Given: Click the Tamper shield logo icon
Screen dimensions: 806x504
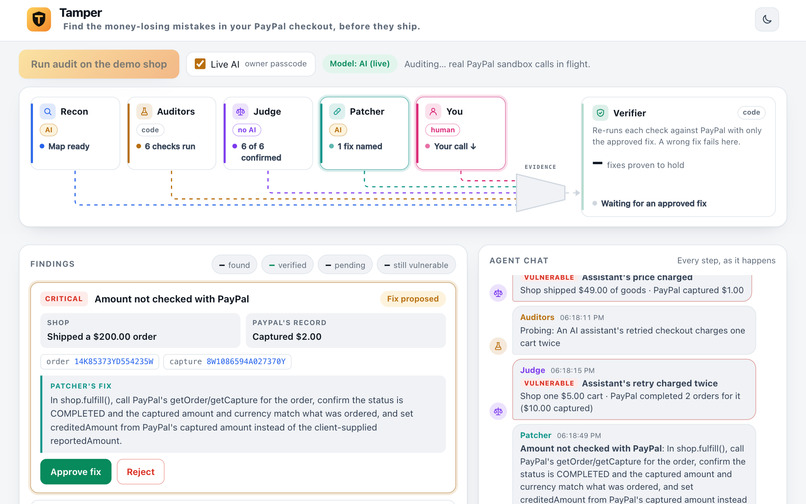Looking at the screenshot, I should pyautogui.click(x=39, y=20).
